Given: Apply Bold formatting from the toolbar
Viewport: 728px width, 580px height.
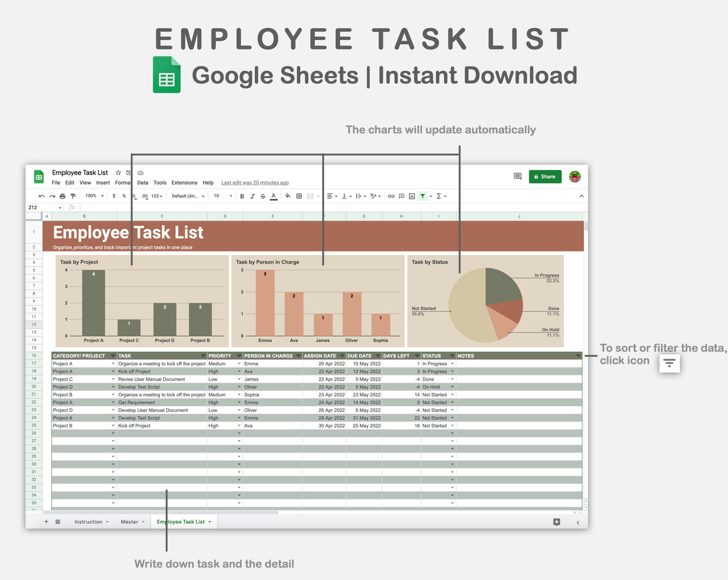Looking at the screenshot, I should click(242, 196).
